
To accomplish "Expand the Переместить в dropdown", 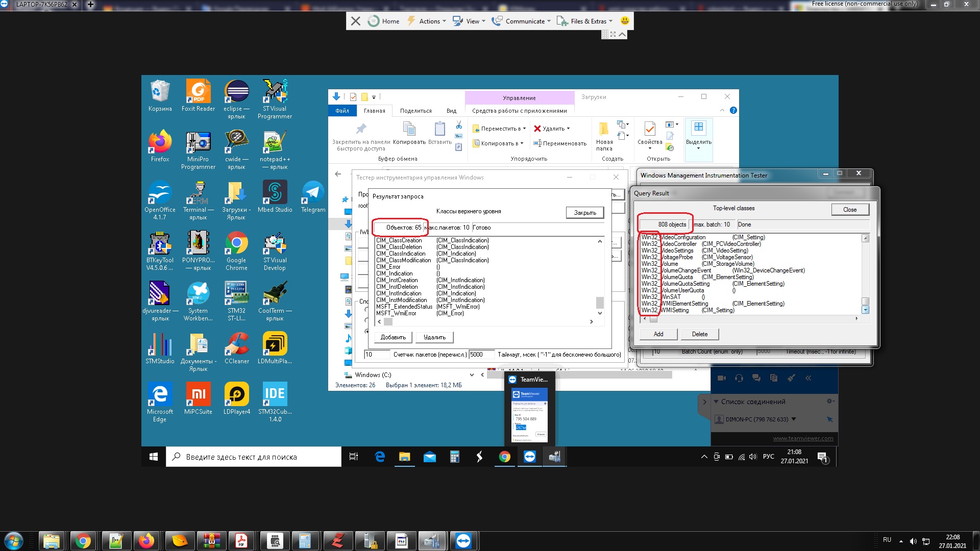I will [524, 129].
